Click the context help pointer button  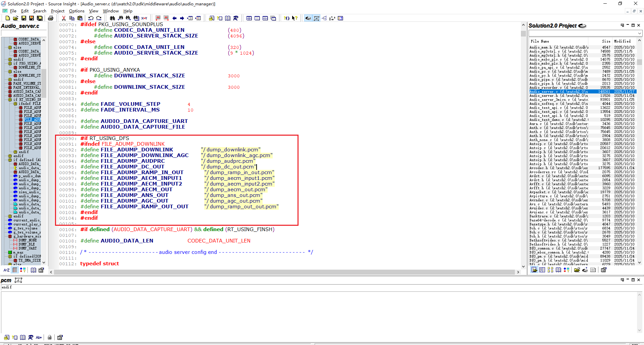(x=294, y=18)
